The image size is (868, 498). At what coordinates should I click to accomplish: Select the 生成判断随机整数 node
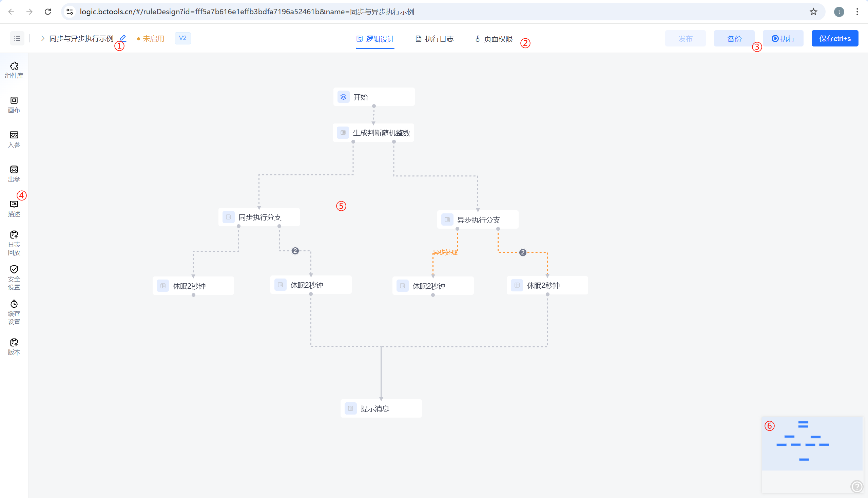tap(373, 133)
